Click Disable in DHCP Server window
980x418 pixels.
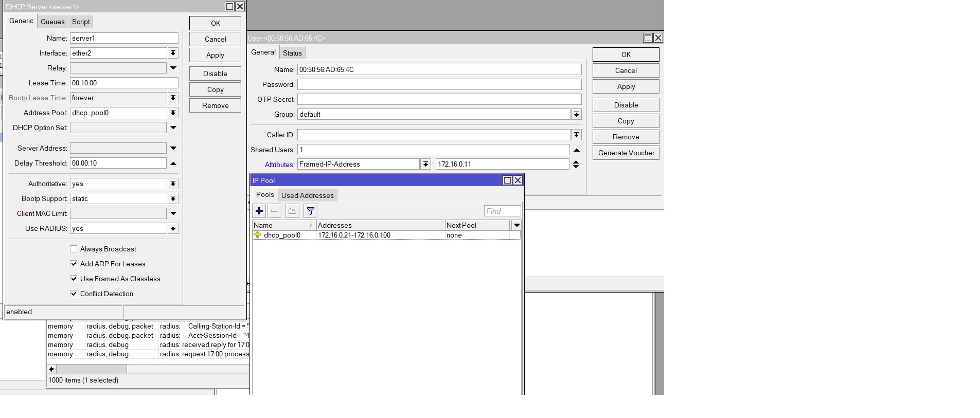point(215,74)
